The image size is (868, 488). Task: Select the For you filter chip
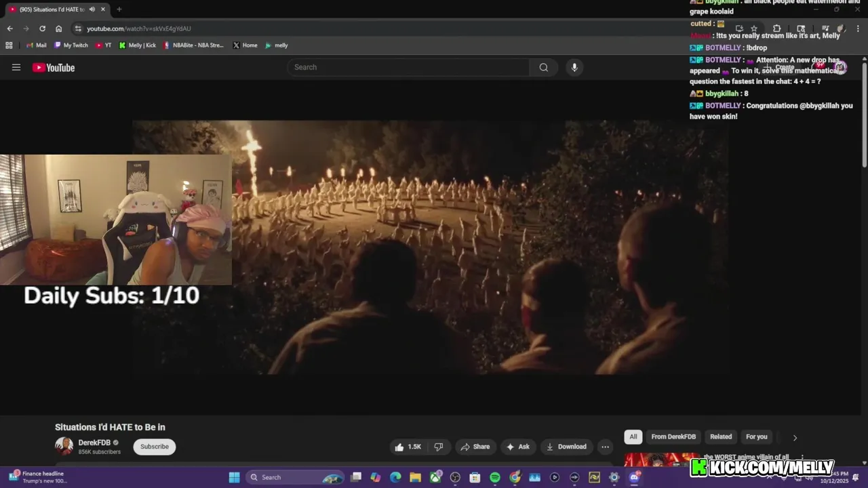757,436
